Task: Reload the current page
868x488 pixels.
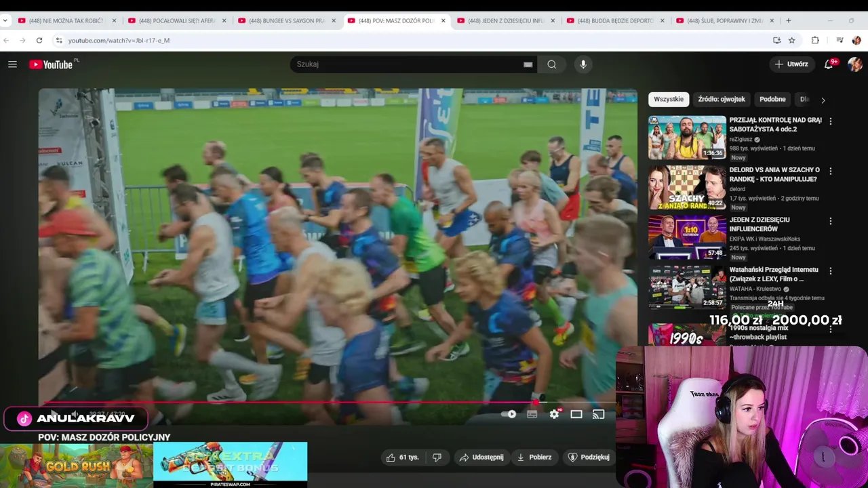Action: [39, 41]
